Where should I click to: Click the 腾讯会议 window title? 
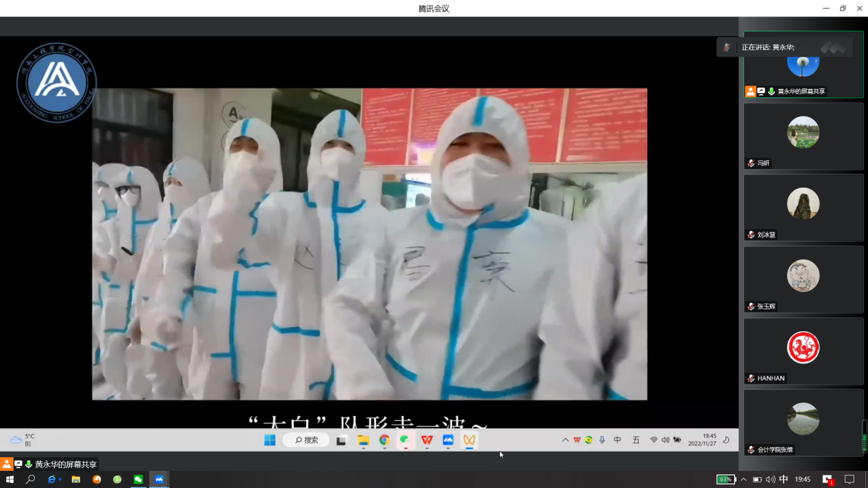(x=434, y=8)
